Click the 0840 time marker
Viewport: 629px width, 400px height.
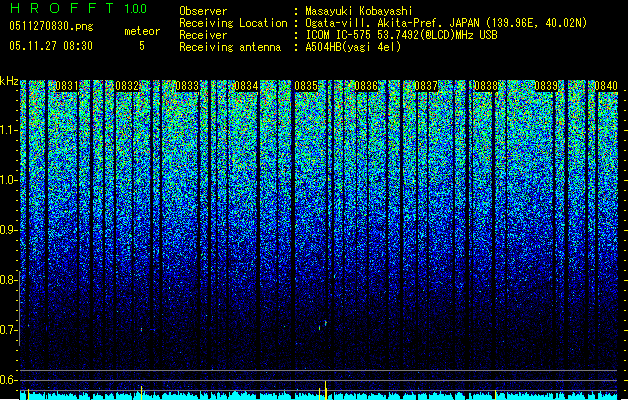606,86
